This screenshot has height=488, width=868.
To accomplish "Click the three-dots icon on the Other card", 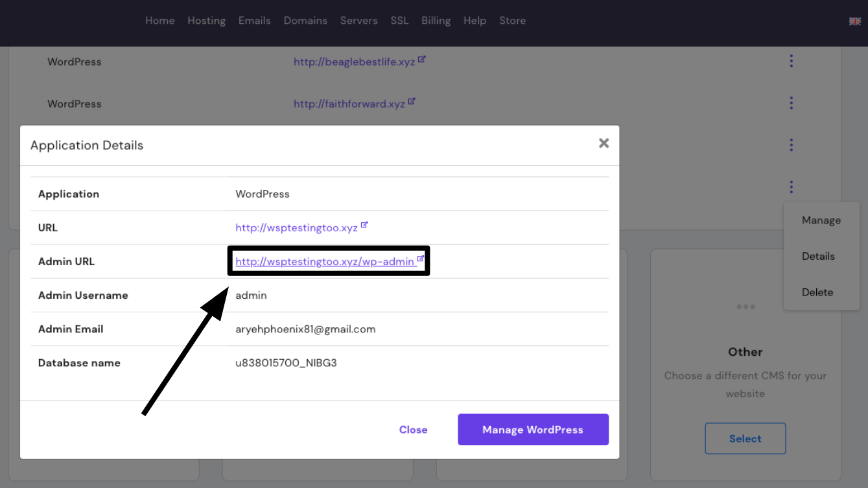I will pyautogui.click(x=745, y=307).
